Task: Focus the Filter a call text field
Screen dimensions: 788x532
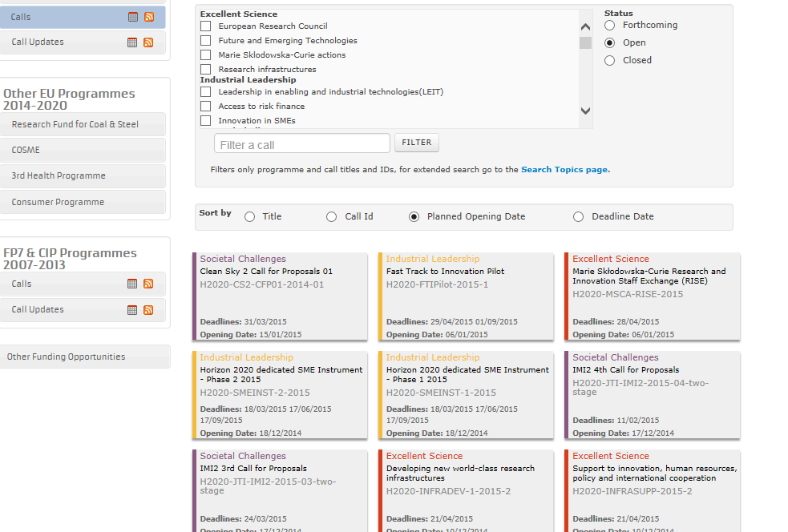Action: coord(302,143)
